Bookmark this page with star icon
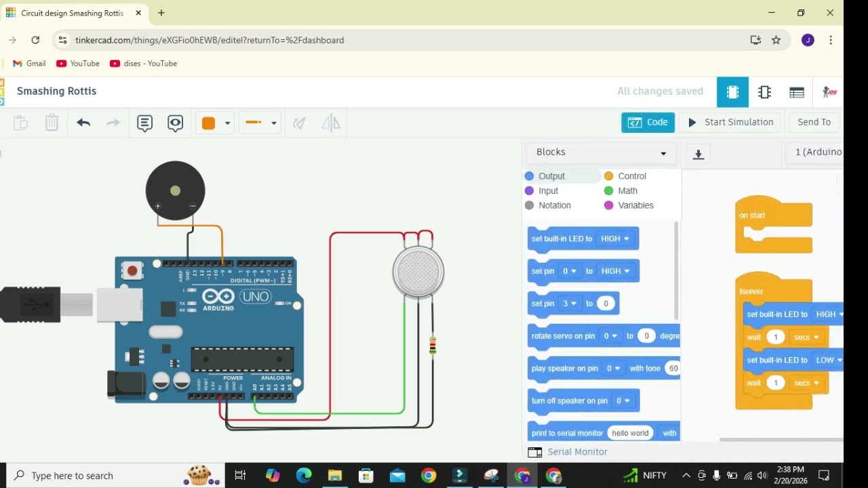Screen dimensions: 868x488 [x=776, y=41]
